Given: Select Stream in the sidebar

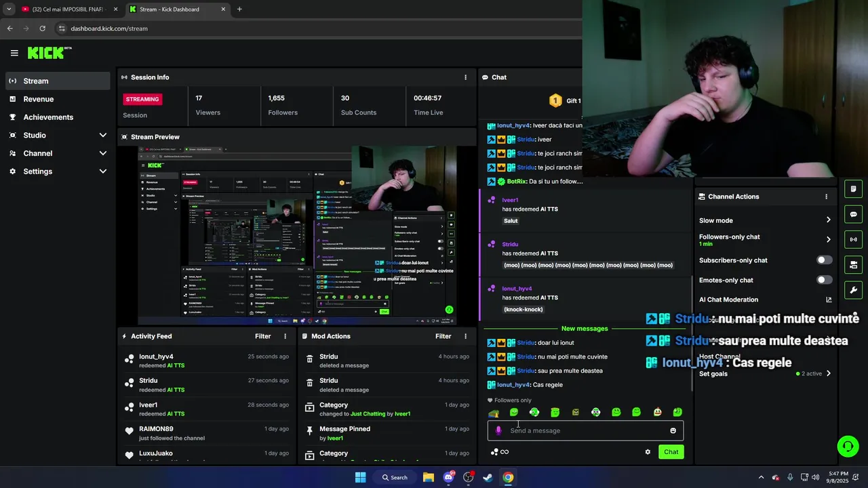Looking at the screenshot, I should click(x=57, y=81).
